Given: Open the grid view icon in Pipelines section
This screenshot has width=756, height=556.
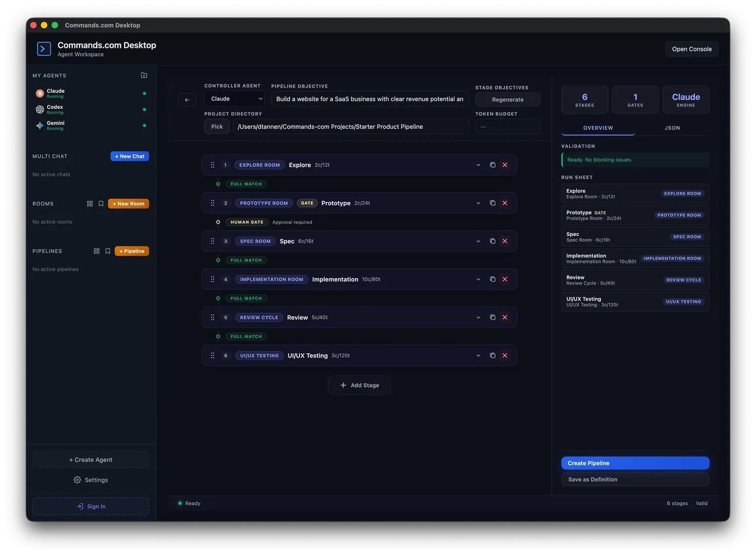Looking at the screenshot, I should [x=96, y=251].
